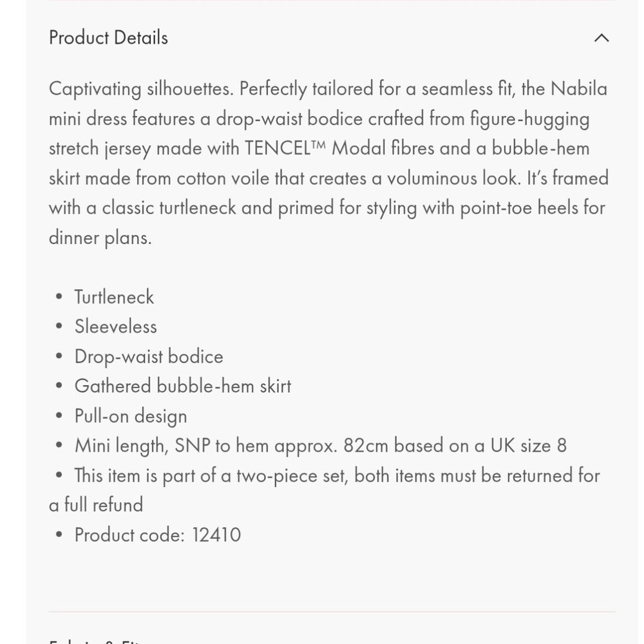The width and height of the screenshot is (644, 644).
Task: Click the Product Details section heading
Action: 108,38
